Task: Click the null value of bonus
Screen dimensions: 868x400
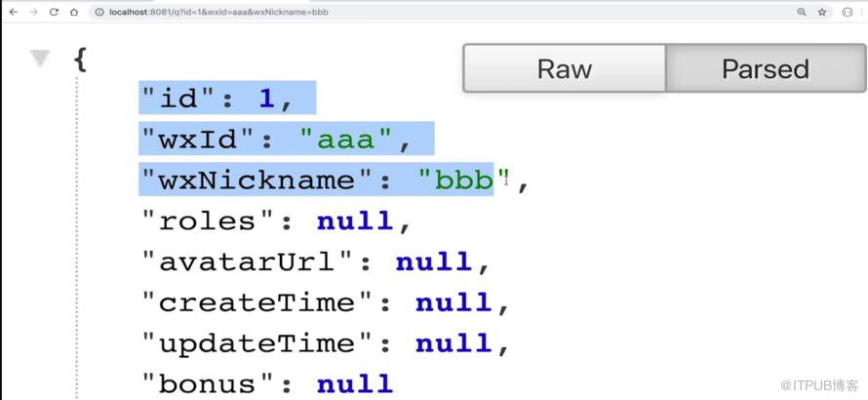Action: [355, 383]
